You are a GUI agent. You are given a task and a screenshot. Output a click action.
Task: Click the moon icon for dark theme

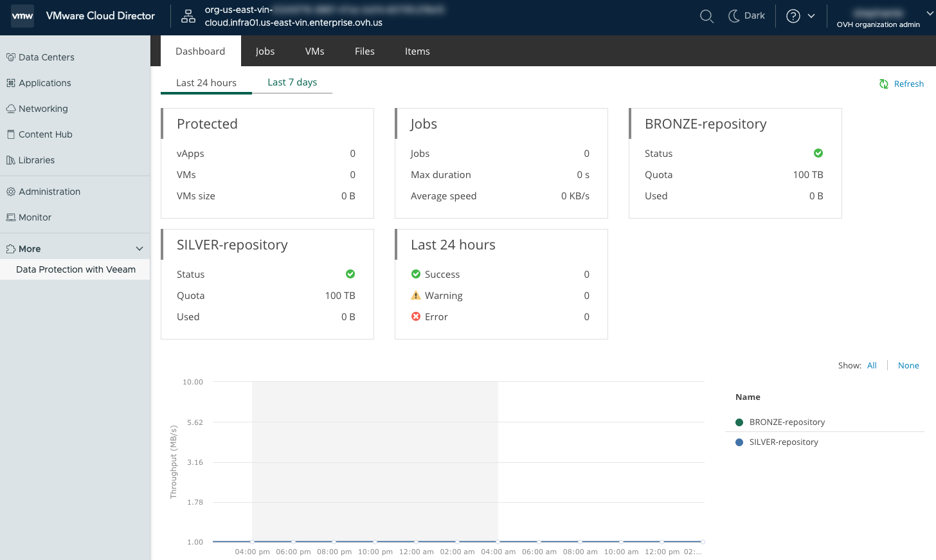click(733, 16)
